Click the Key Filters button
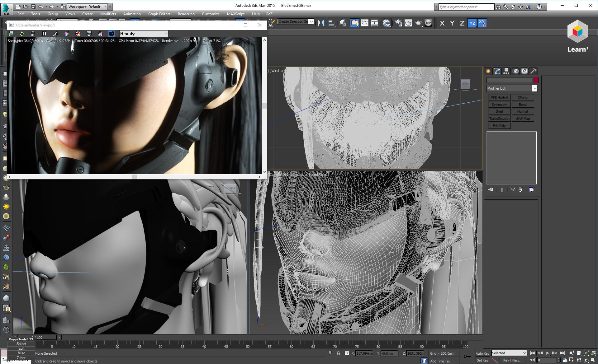The width and height of the screenshot is (598, 364). click(x=513, y=360)
